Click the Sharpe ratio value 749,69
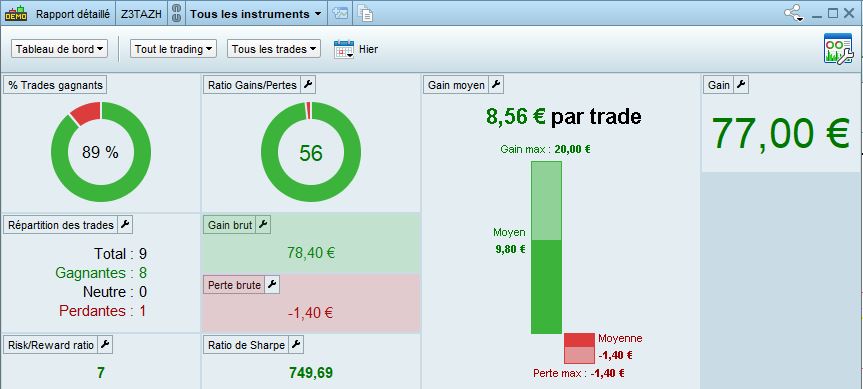Viewport: 863px width, 389px height. [311, 373]
